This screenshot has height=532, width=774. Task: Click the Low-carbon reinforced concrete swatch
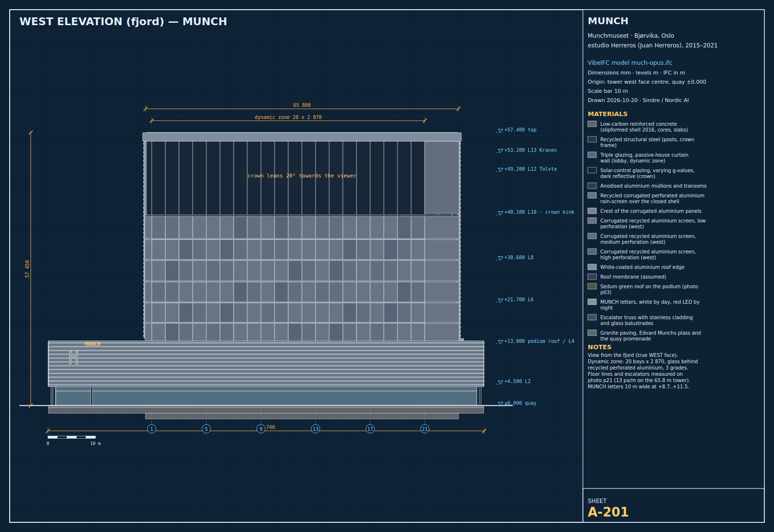[x=592, y=124]
